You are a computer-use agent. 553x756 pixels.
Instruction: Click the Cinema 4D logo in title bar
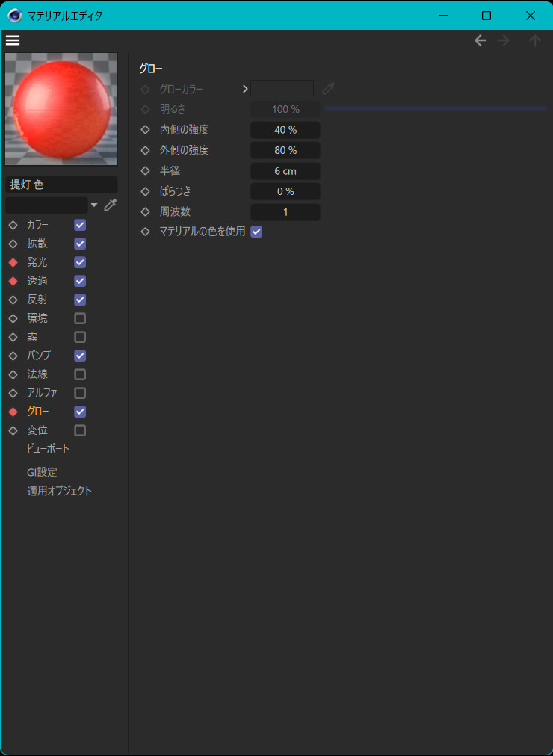tap(14, 15)
